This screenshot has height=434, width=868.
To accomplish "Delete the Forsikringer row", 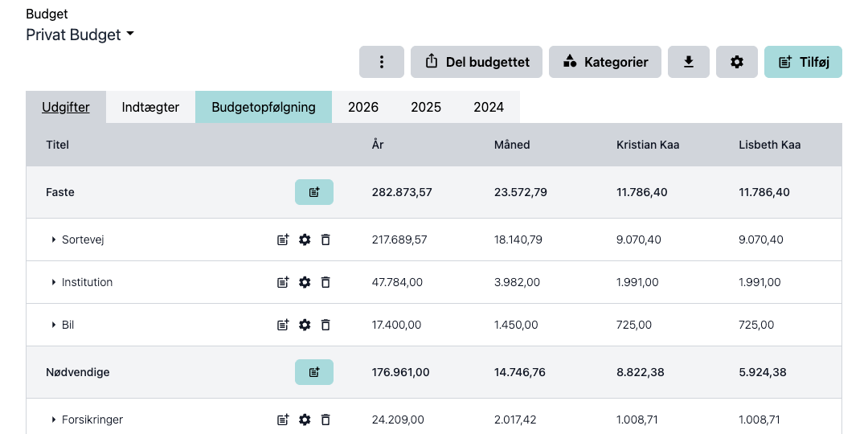I will tap(325, 420).
